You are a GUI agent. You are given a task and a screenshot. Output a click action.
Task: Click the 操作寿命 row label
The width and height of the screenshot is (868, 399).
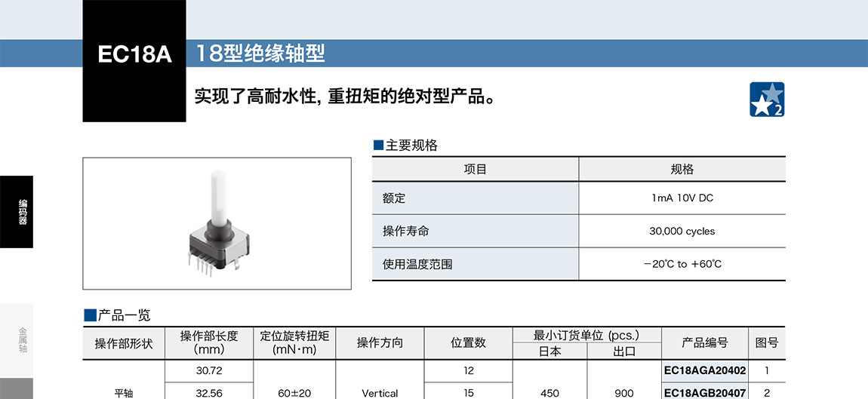405,231
